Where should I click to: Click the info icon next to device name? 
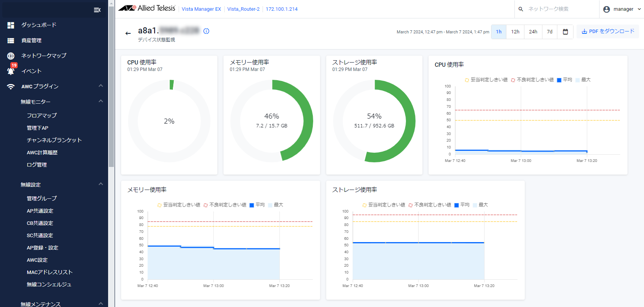[x=206, y=31]
